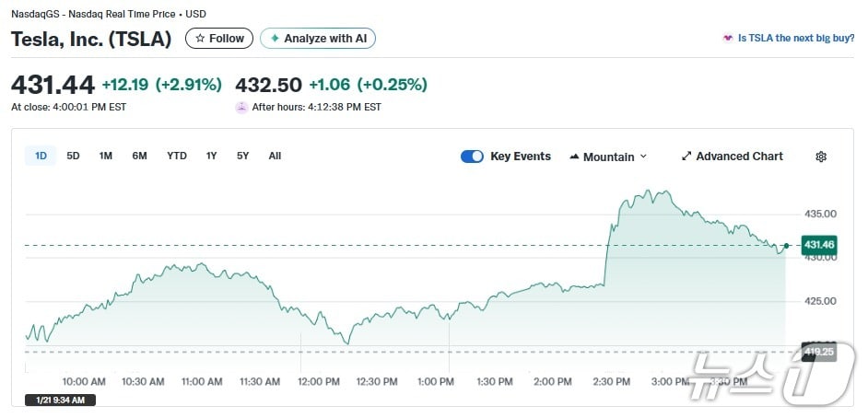The width and height of the screenshot is (868, 418).
Task: Click the pink icon beside TSLA promo
Action: click(728, 39)
